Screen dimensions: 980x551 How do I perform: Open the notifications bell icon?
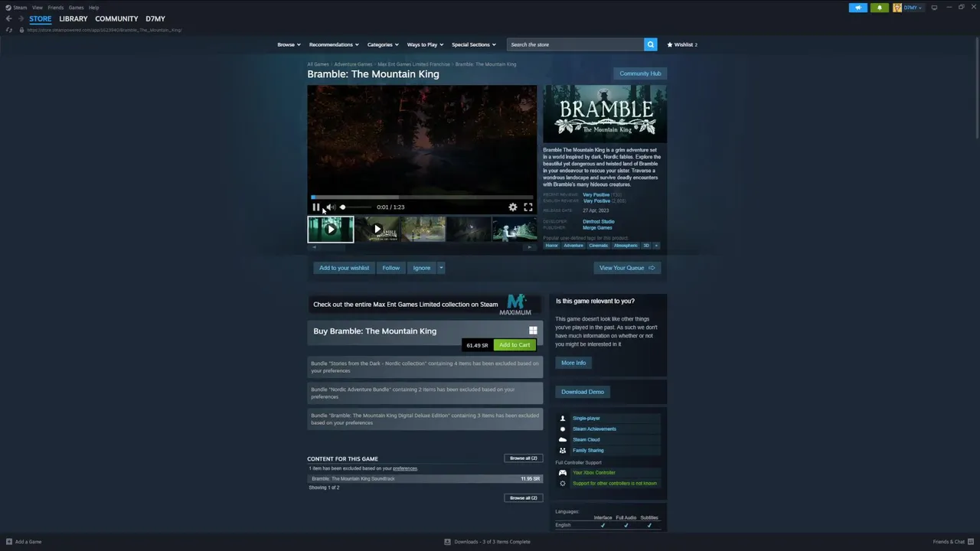(879, 8)
